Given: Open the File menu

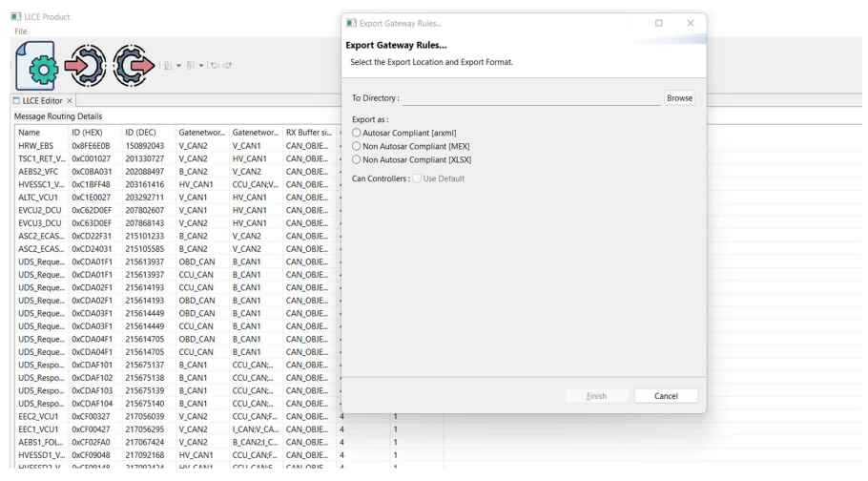Looking at the screenshot, I should (20, 31).
